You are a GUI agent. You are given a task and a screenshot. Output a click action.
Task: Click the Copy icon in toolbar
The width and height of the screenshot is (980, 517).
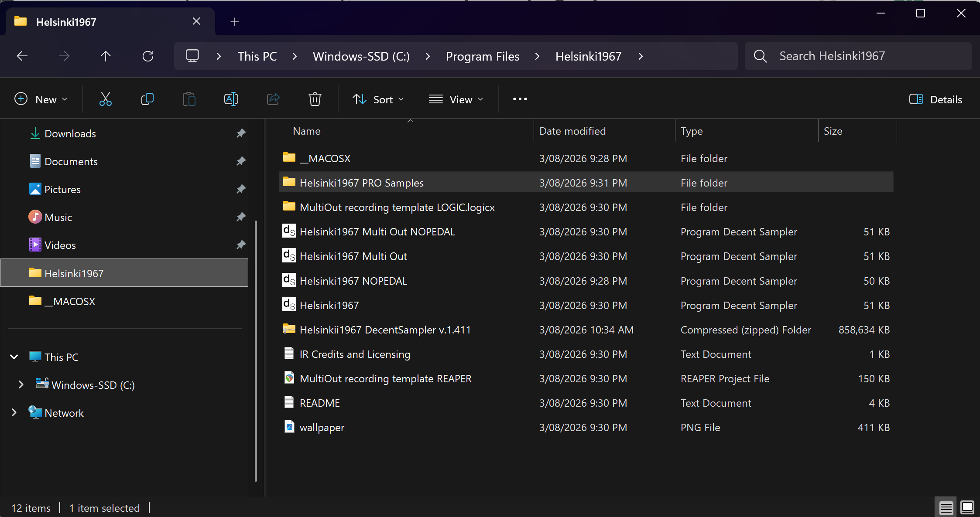pyautogui.click(x=147, y=99)
